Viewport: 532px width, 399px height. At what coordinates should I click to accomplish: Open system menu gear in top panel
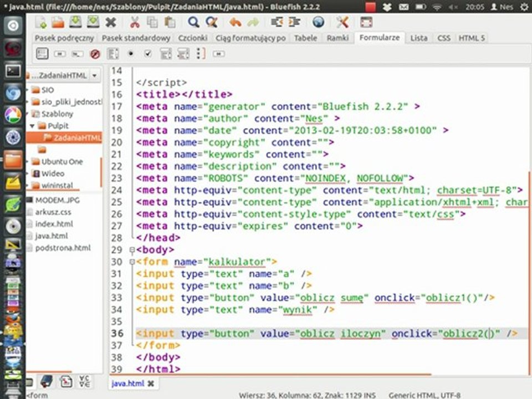pyautogui.click(x=525, y=7)
